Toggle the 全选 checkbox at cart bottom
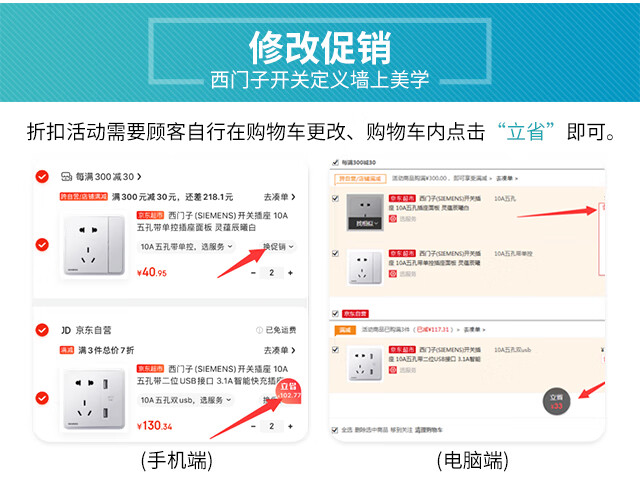640x502 pixels. pyautogui.click(x=335, y=430)
